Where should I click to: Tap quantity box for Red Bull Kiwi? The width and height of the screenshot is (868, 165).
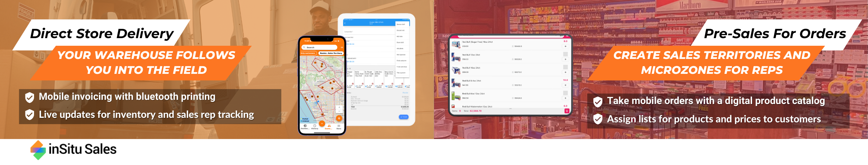[565, 93]
